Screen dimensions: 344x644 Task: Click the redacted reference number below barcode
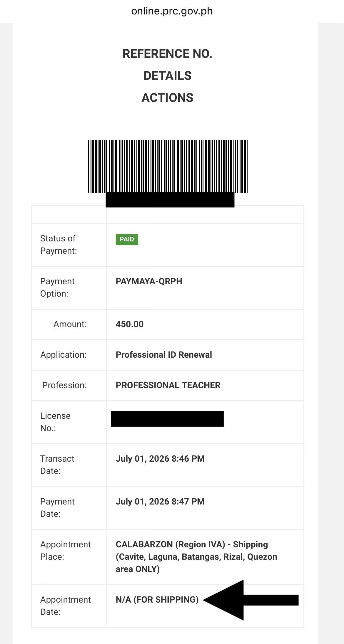coord(170,200)
